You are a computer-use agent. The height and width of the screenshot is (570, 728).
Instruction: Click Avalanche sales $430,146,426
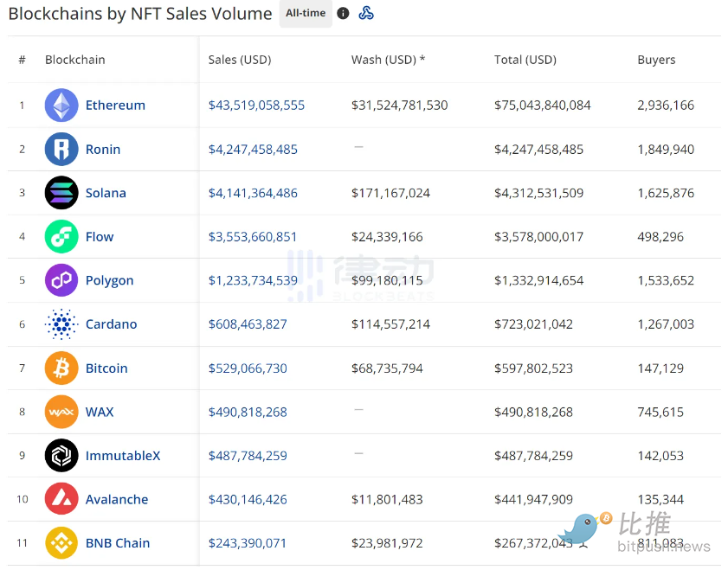[248, 499]
